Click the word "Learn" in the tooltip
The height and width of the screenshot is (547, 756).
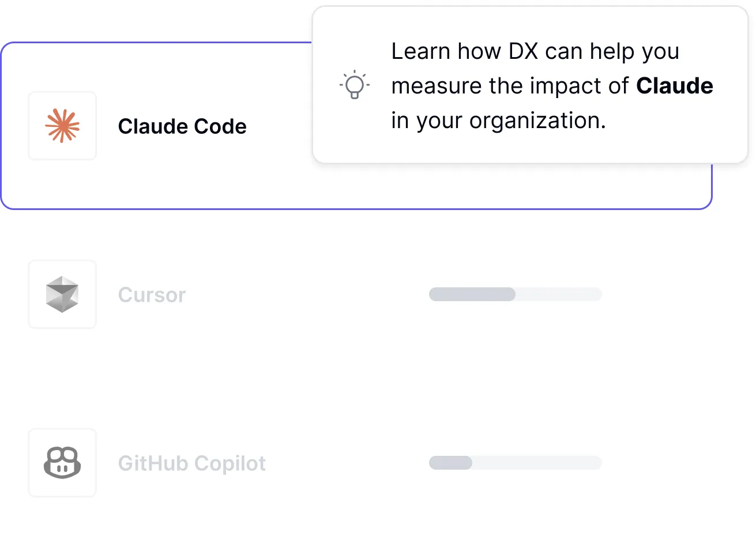[420, 51]
